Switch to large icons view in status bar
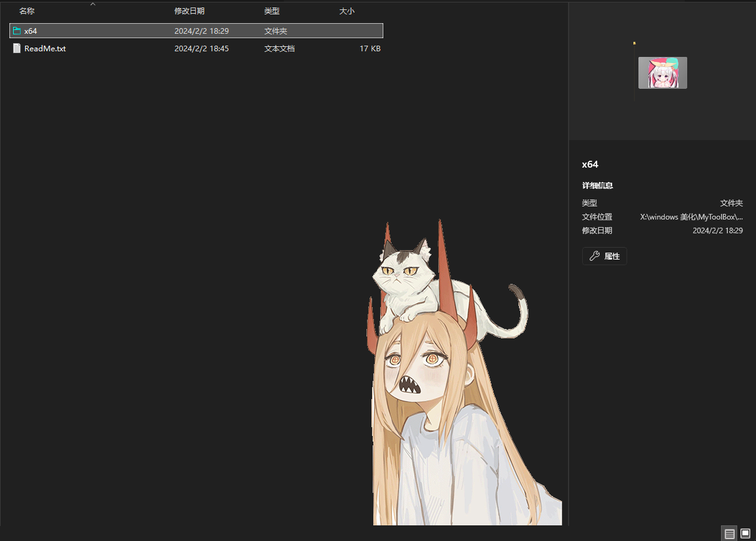 click(x=745, y=533)
